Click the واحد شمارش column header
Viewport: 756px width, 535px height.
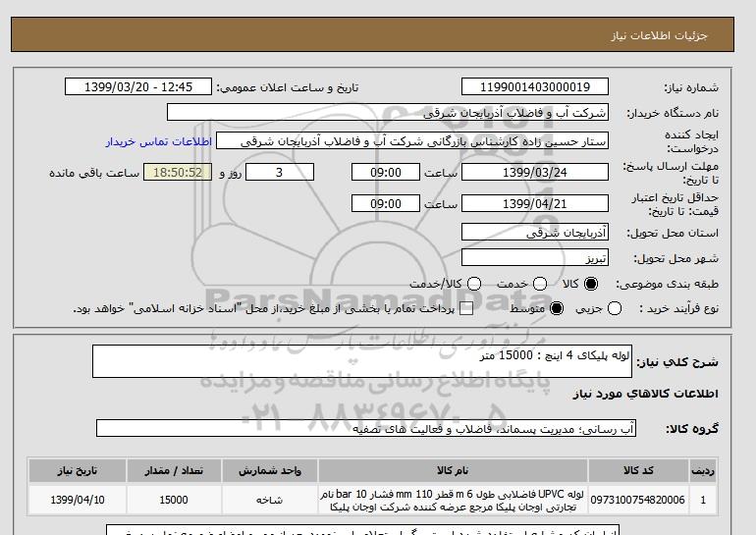coord(270,470)
